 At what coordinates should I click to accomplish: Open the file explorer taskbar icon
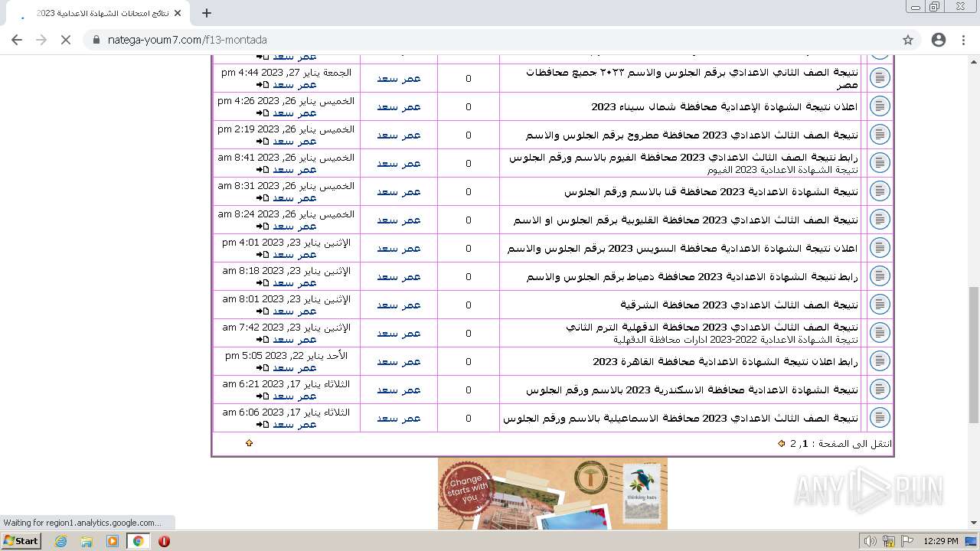[x=87, y=541]
